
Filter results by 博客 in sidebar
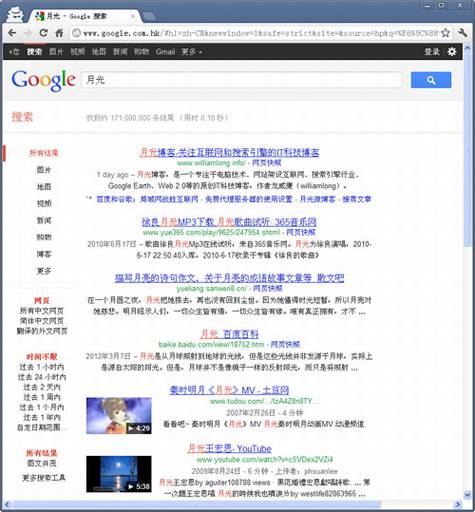tap(44, 254)
